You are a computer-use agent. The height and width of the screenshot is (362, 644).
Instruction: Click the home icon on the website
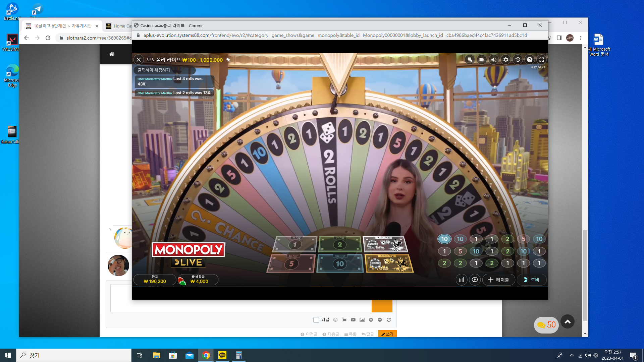(x=112, y=54)
